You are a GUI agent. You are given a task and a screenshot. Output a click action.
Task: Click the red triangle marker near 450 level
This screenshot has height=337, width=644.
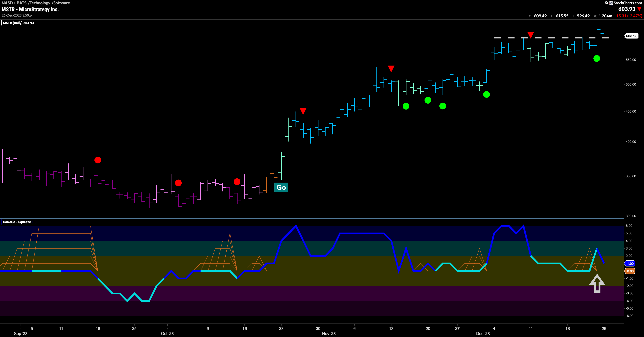(303, 111)
